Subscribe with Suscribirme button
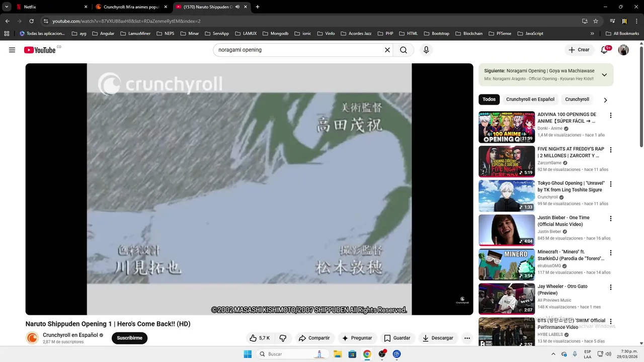Viewport: 644px width, 362px height. point(129,338)
